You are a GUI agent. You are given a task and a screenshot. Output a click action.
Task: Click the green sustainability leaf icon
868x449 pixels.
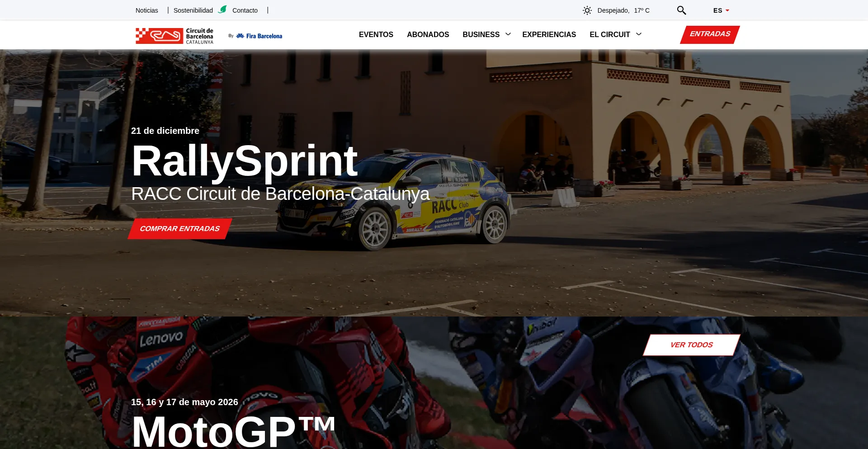[222, 9]
